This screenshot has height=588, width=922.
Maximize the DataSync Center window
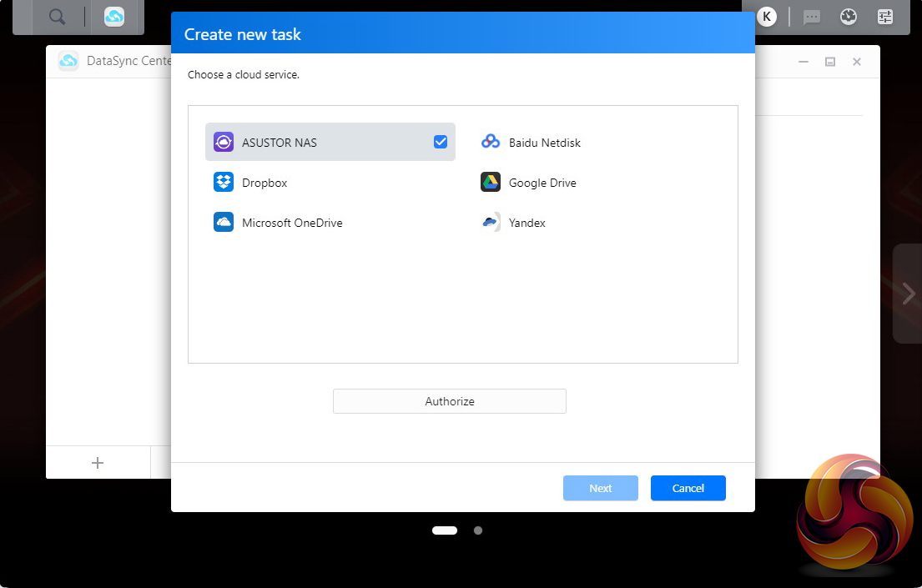pyautogui.click(x=830, y=62)
